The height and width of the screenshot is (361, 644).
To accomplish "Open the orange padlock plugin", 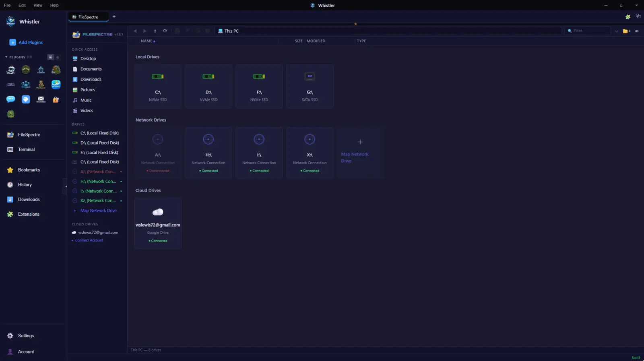I will pyautogui.click(x=56, y=99).
